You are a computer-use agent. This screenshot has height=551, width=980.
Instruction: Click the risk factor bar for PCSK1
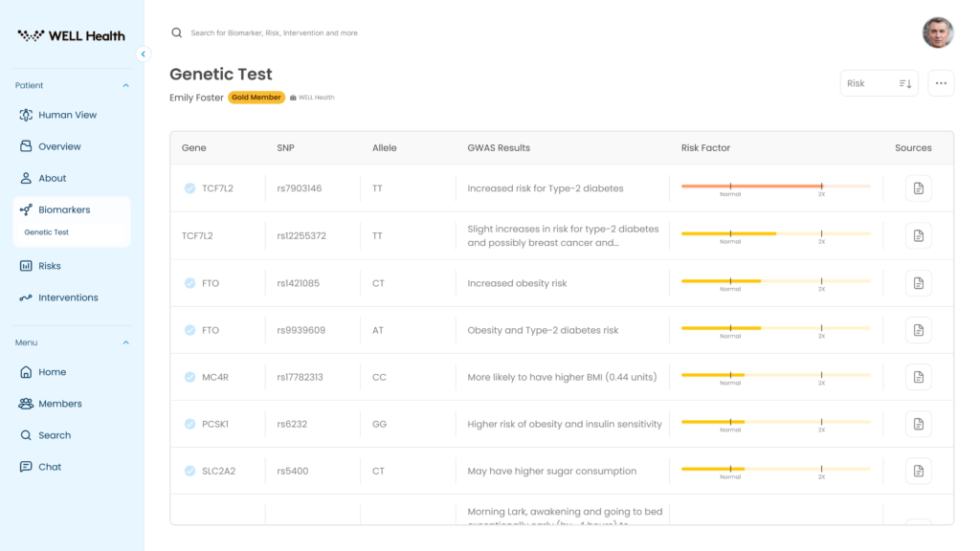coord(775,421)
